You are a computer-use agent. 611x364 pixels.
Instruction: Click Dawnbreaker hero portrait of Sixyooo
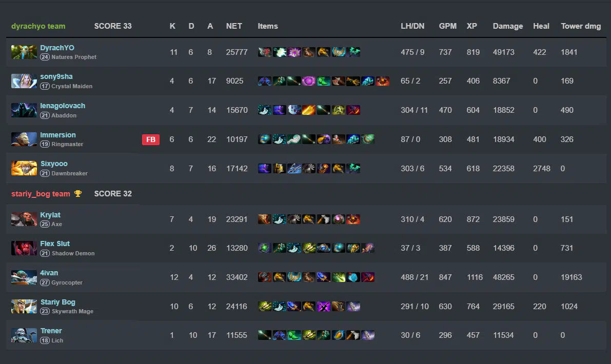coord(24,168)
